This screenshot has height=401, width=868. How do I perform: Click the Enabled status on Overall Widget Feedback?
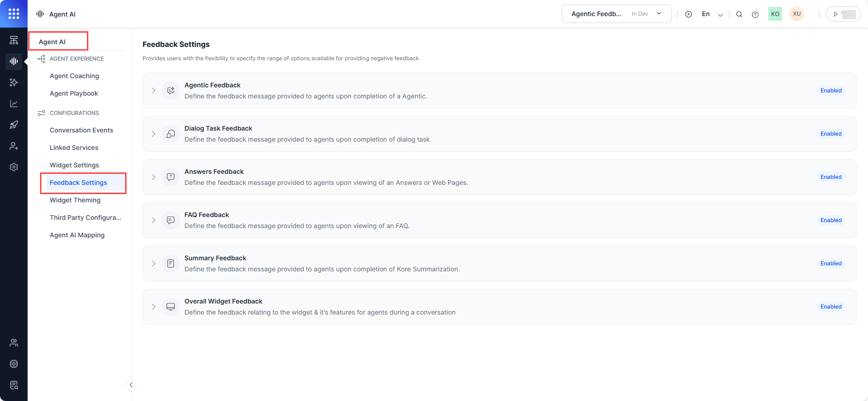[831, 307]
